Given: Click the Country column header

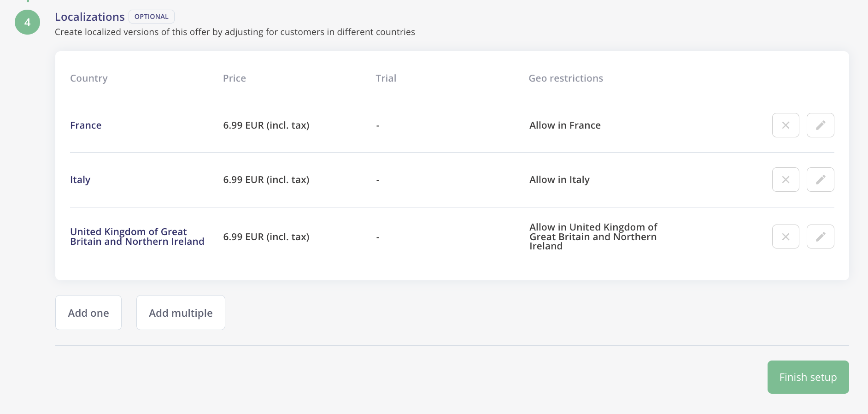Looking at the screenshot, I should coord(89,78).
